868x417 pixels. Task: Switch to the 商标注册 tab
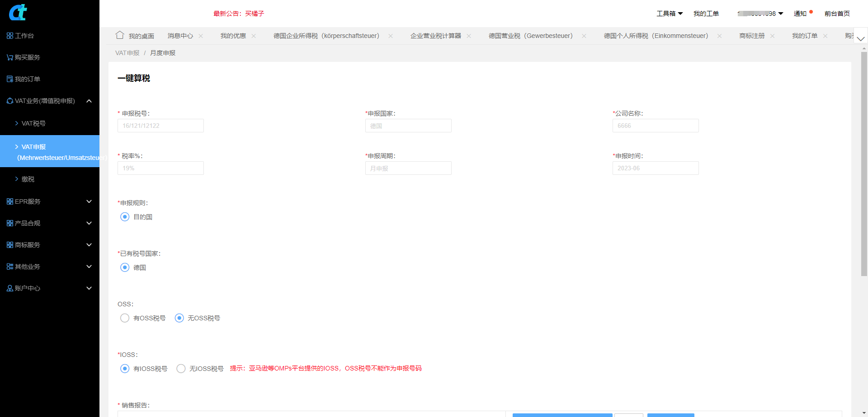click(752, 36)
